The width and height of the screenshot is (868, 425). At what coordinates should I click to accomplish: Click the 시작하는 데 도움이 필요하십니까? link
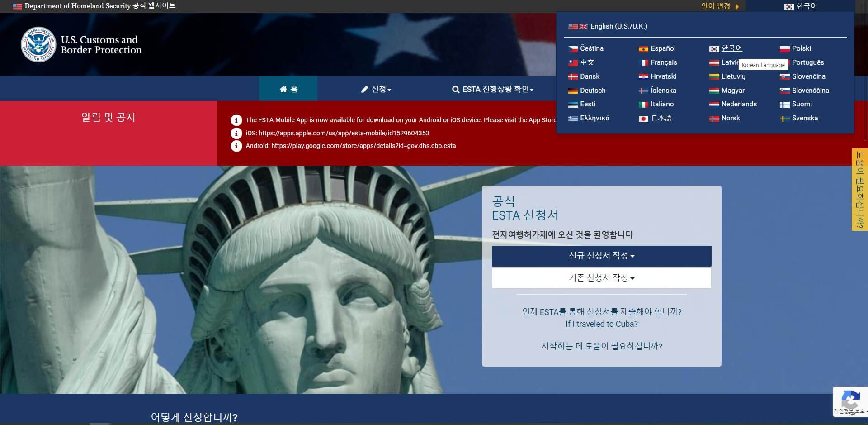(x=601, y=346)
